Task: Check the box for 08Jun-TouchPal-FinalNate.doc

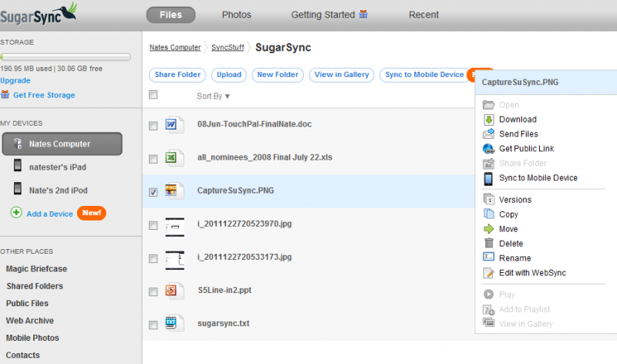Action: tap(153, 126)
